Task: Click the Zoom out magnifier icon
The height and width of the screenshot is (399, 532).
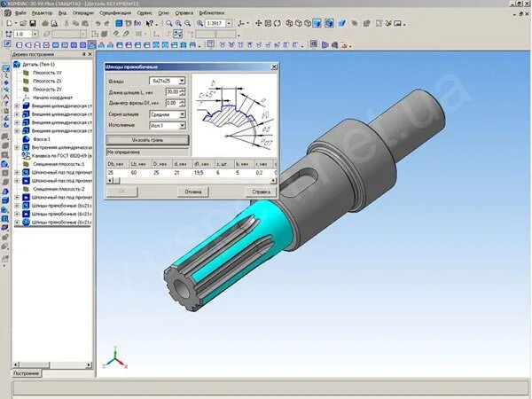Action: coord(187,23)
